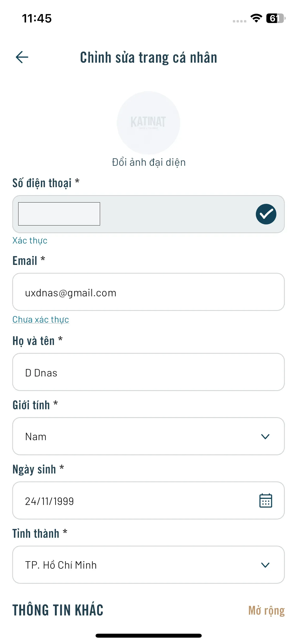Tap the 'Xác thực' link
297x644 pixels.
click(x=30, y=241)
